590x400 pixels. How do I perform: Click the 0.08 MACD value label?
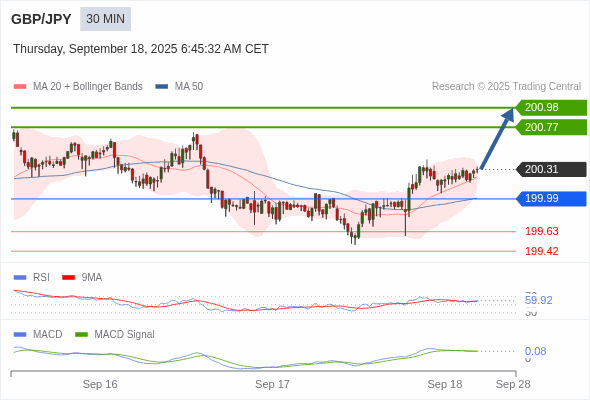point(535,351)
